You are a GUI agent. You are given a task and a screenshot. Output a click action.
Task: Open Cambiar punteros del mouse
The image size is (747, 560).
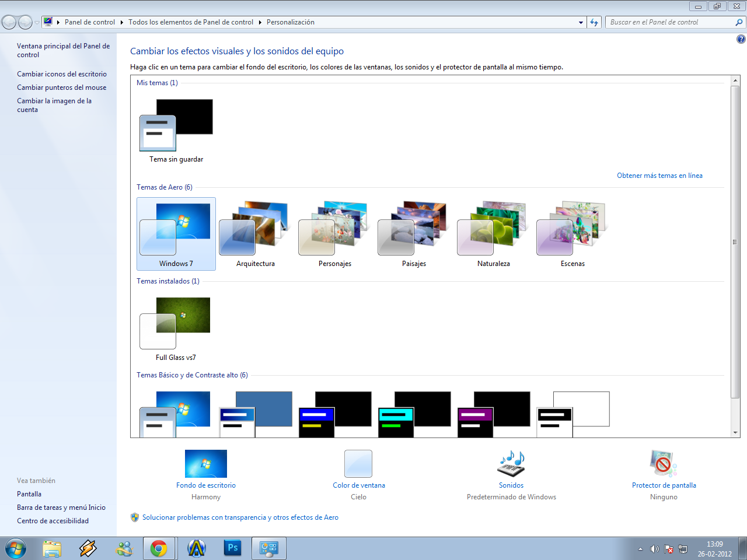62,87
